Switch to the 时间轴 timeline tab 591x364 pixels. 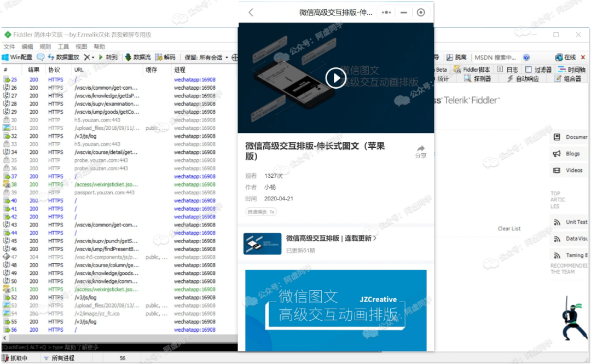click(x=572, y=70)
